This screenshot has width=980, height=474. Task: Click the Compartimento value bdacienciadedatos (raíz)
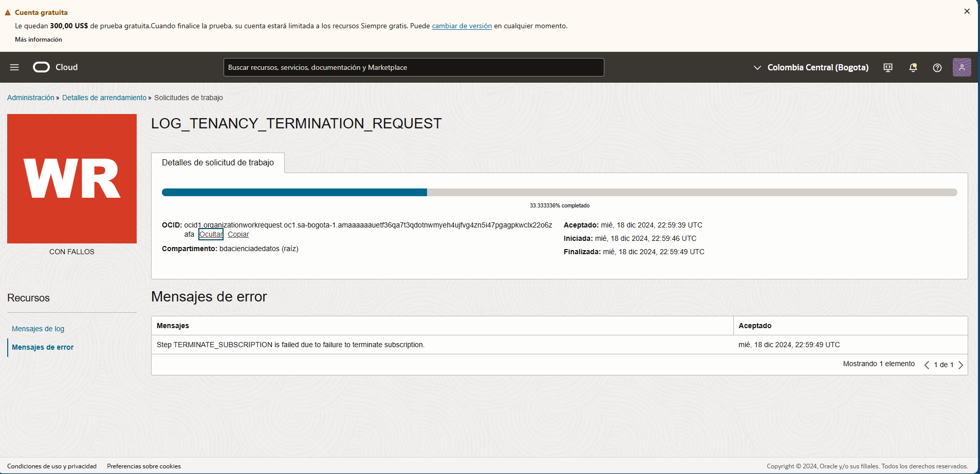point(259,249)
